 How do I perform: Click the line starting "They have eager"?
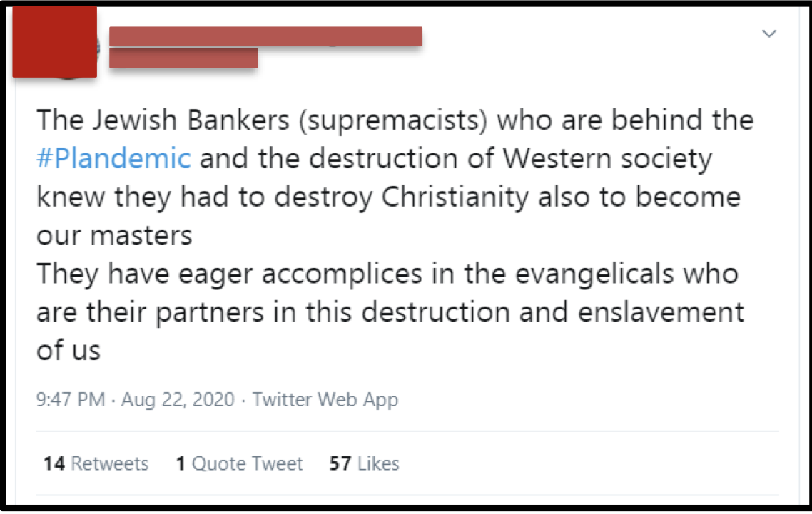coord(387,274)
